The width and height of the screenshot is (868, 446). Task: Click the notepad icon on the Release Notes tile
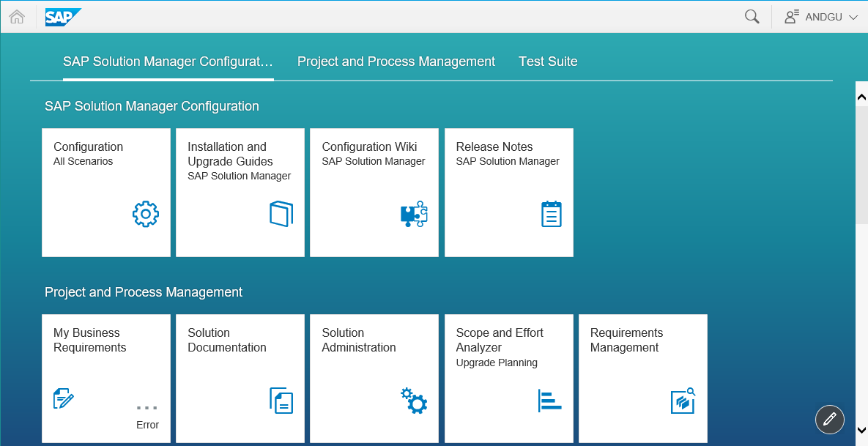click(551, 214)
